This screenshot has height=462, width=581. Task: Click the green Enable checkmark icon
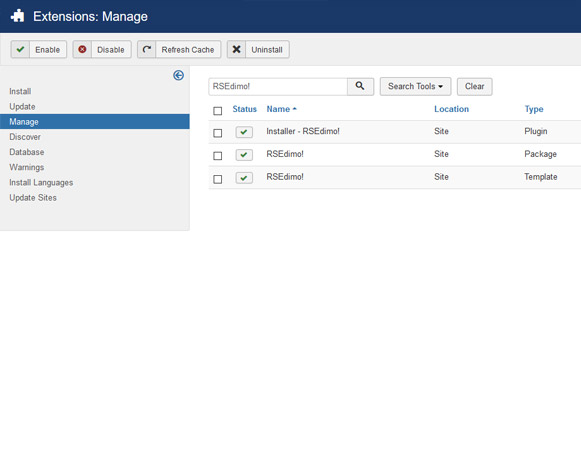(x=20, y=49)
